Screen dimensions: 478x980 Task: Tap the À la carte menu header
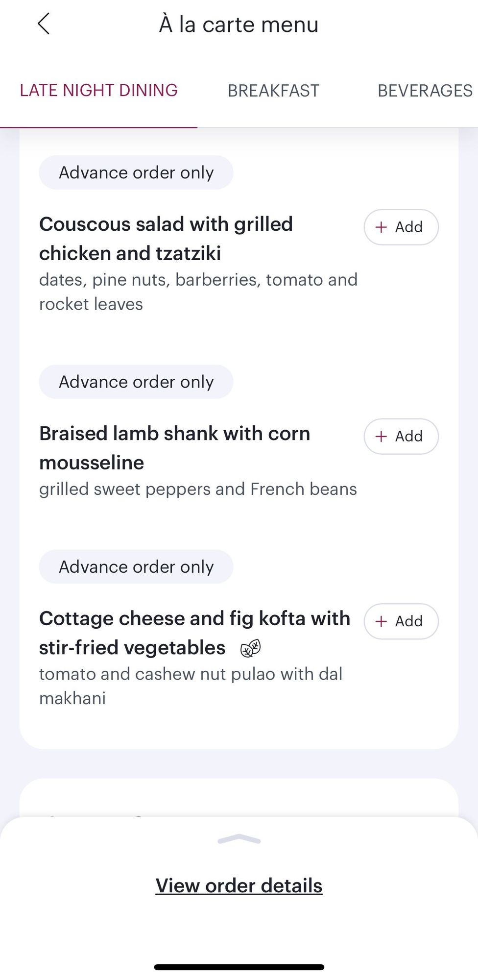[x=239, y=24]
